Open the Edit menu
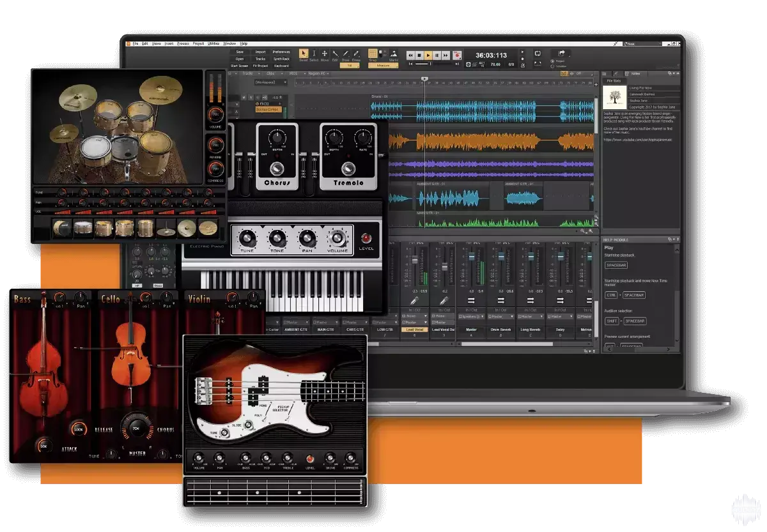767x532 pixels. [x=145, y=43]
